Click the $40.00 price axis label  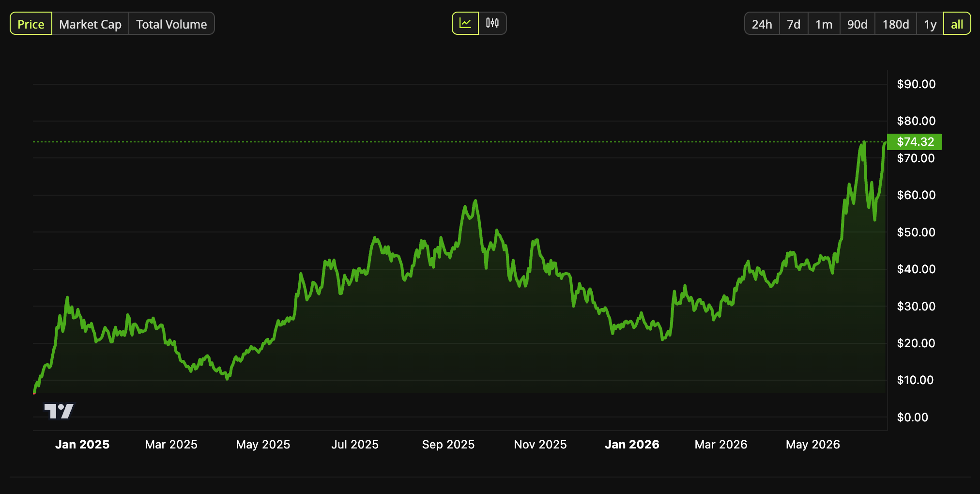[916, 269]
